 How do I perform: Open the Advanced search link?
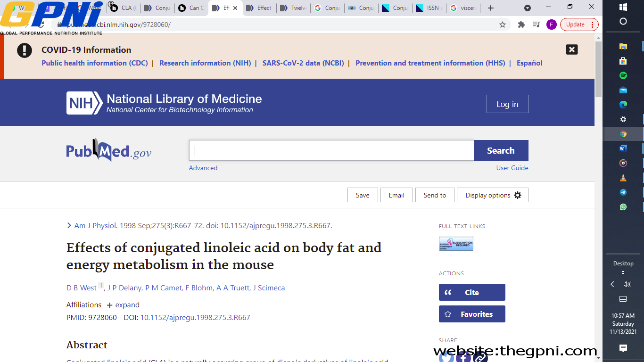203,168
